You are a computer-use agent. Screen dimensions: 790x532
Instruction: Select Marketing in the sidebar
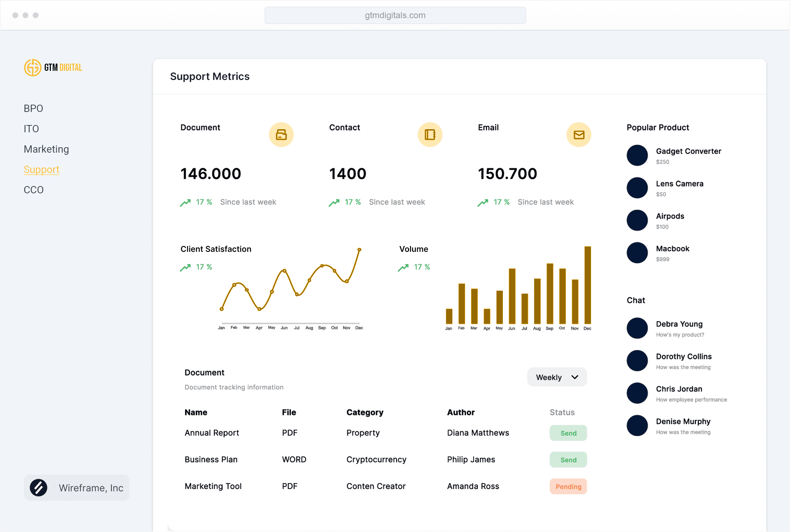(x=46, y=149)
